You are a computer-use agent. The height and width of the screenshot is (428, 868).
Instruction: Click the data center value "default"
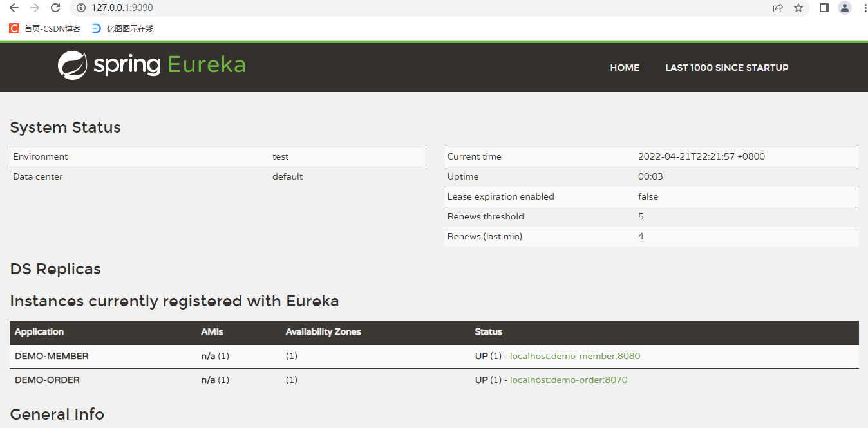[287, 176]
